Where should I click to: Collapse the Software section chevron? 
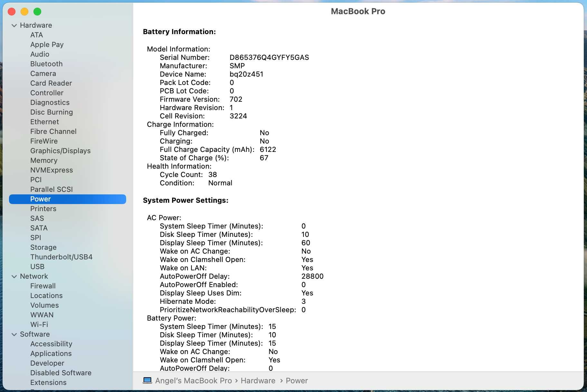tap(14, 334)
